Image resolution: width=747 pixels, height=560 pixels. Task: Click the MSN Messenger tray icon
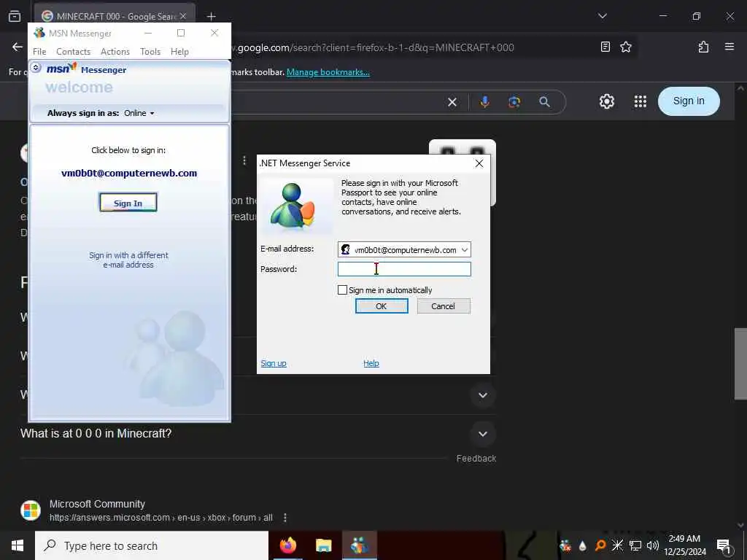pos(565,545)
